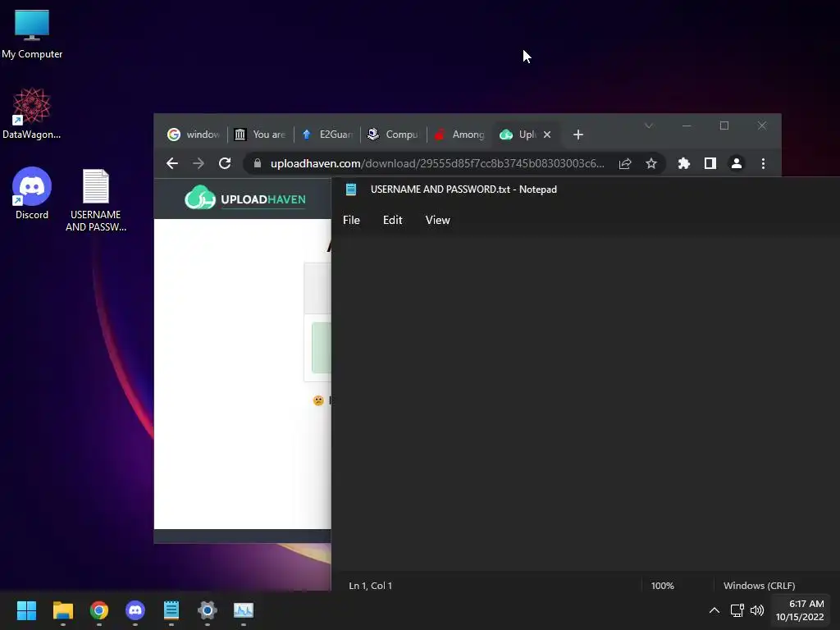
Task: Open My Computer desktop icon
Action: (x=32, y=34)
